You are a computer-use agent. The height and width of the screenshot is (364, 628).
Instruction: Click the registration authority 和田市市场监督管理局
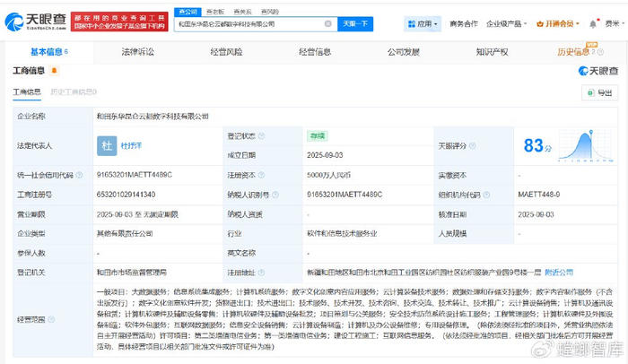pos(131,273)
